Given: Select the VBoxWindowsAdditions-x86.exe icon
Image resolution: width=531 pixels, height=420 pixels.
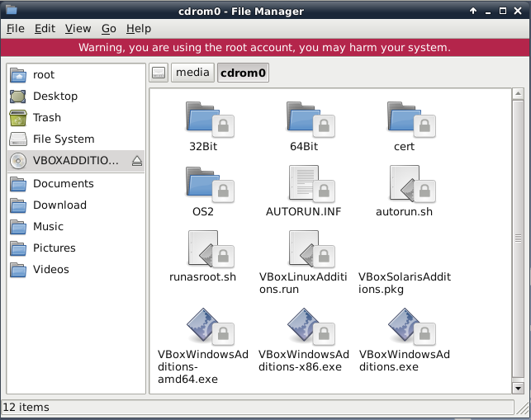Looking at the screenshot, I should [311, 327].
